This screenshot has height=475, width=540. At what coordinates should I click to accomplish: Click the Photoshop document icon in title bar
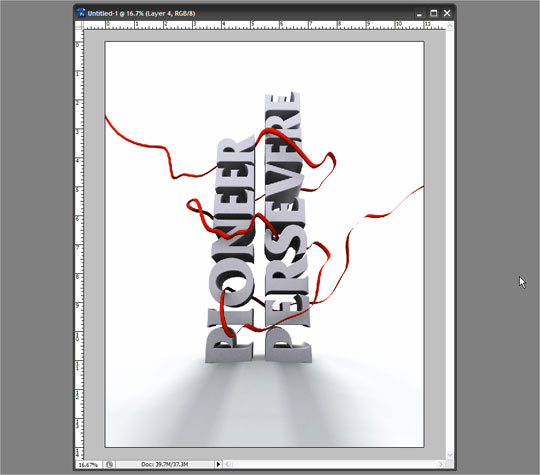(81, 13)
